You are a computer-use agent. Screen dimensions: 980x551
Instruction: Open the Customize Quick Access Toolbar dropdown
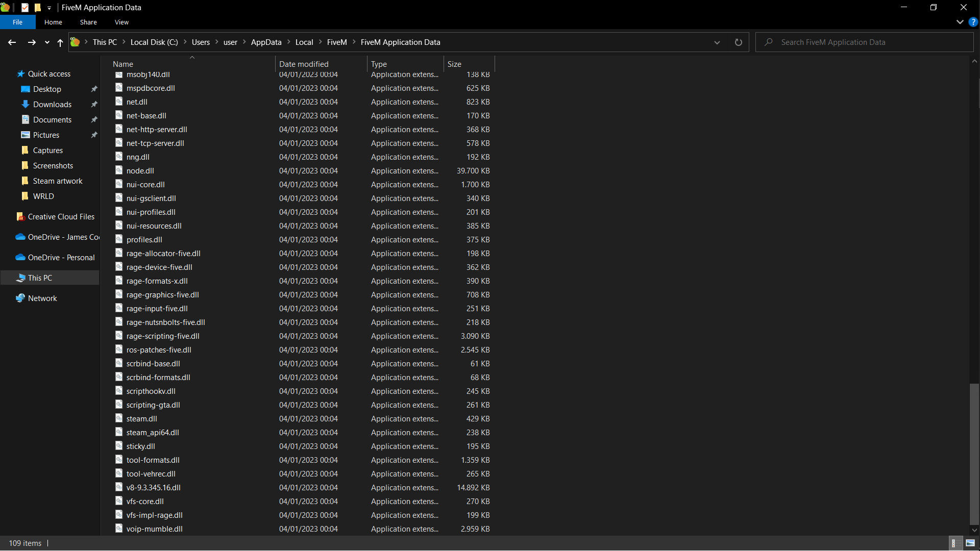click(49, 8)
